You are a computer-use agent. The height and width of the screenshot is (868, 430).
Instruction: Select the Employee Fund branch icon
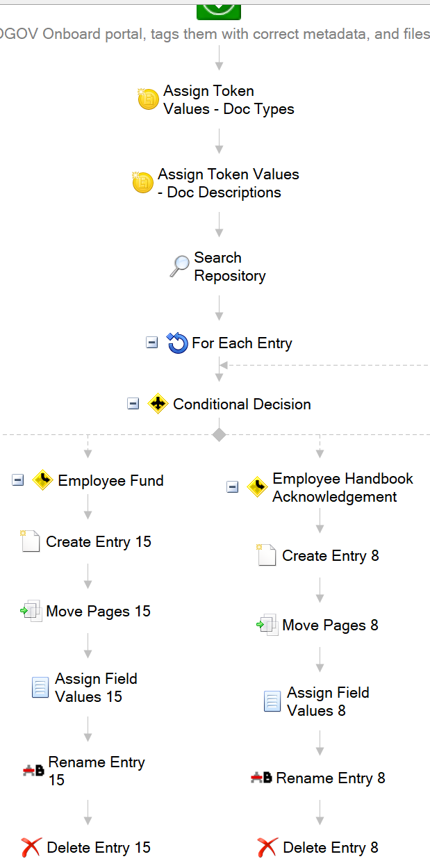tap(43, 480)
